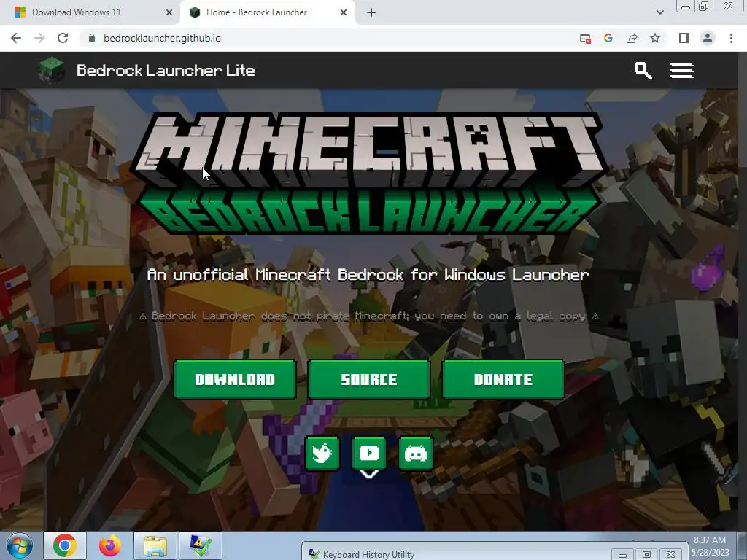Click the green DONATE button
The height and width of the screenshot is (560, 747).
(503, 379)
